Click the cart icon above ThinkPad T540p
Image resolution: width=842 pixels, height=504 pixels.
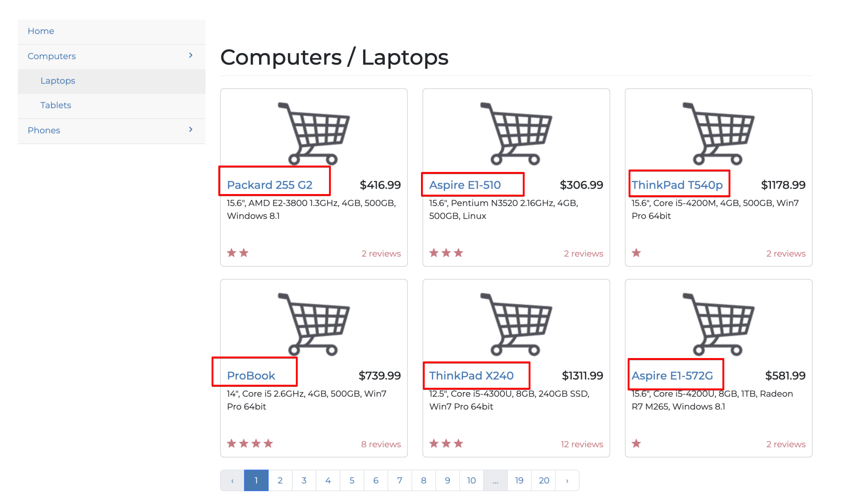point(718,132)
